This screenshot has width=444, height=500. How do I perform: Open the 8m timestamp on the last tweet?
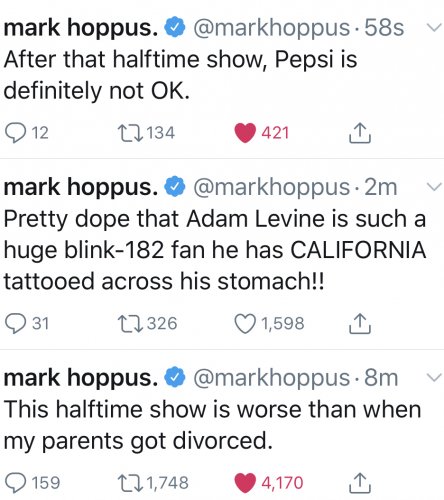coord(381,378)
